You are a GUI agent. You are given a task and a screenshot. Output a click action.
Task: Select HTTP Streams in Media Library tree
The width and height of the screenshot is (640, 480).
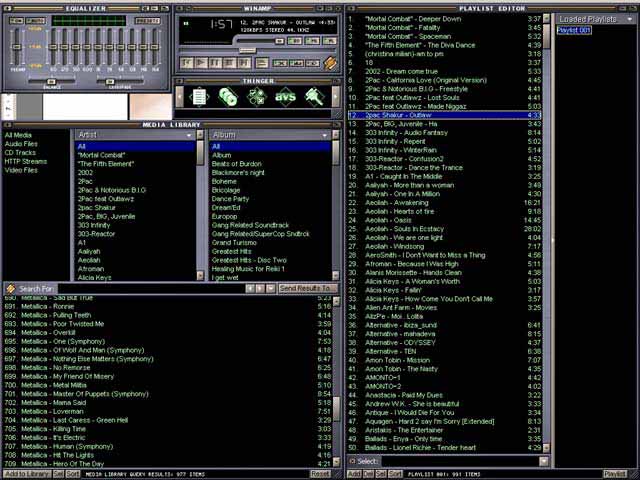pyautogui.click(x=26, y=162)
